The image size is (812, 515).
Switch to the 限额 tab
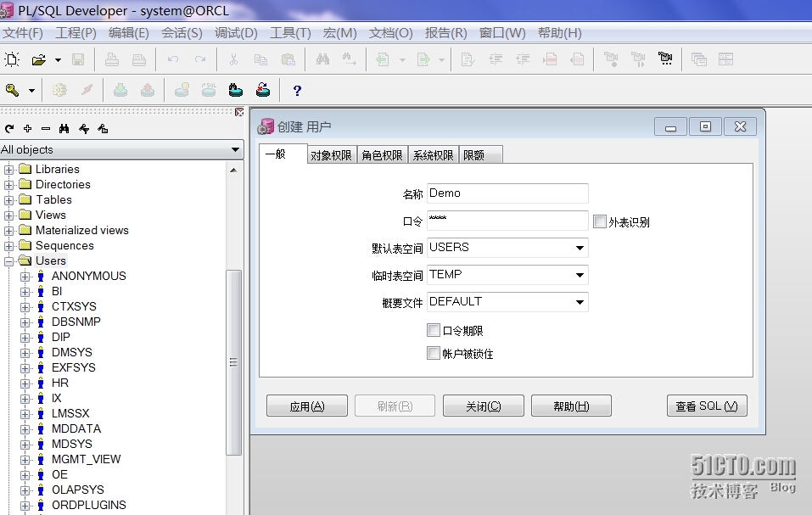click(x=479, y=155)
